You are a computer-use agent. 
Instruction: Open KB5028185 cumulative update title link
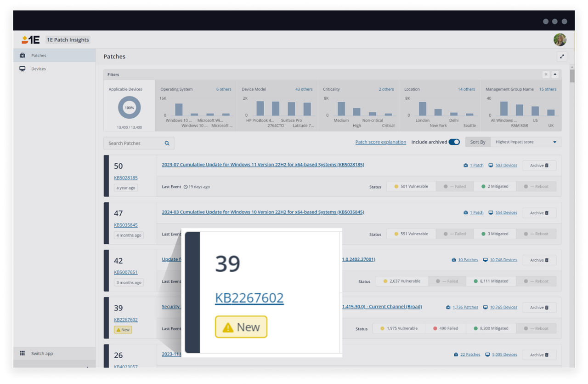263,165
